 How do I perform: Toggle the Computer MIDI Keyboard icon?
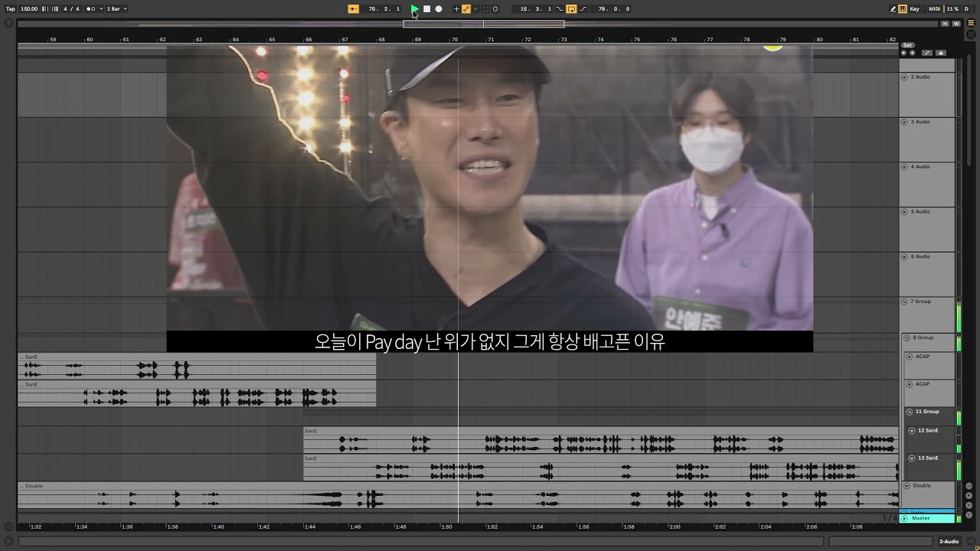[x=903, y=9]
